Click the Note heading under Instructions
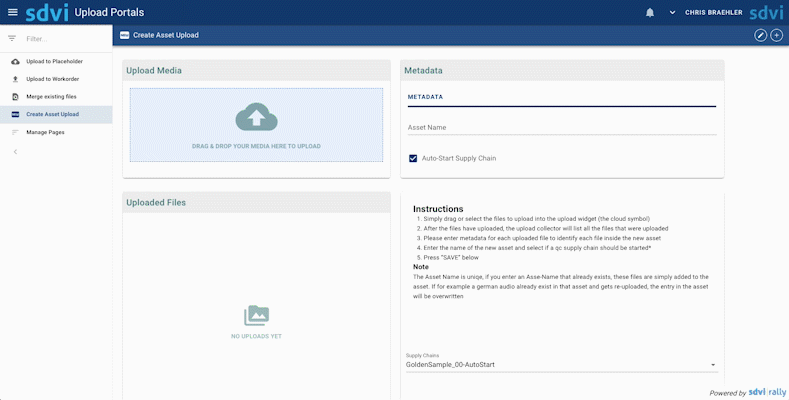This screenshot has width=789, height=400. click(421, 267)
